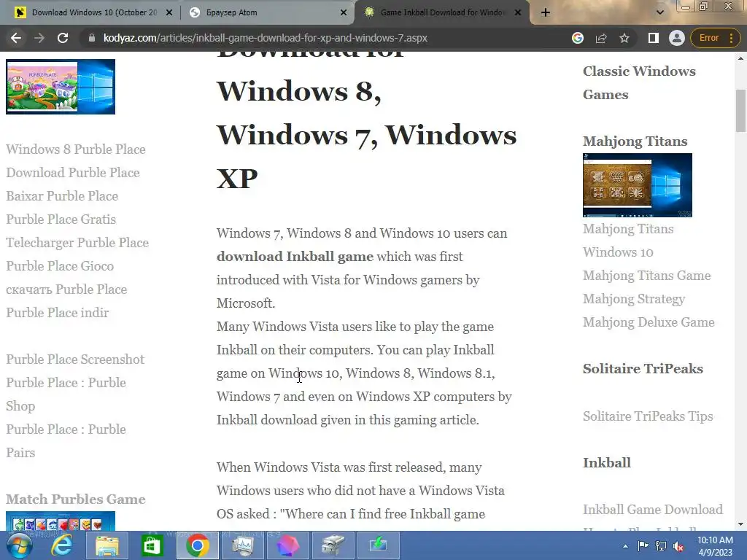Open the Mahjong Titans thumbnail image
The width and height of the screenshot is (747, 560).
pos(638,185)
